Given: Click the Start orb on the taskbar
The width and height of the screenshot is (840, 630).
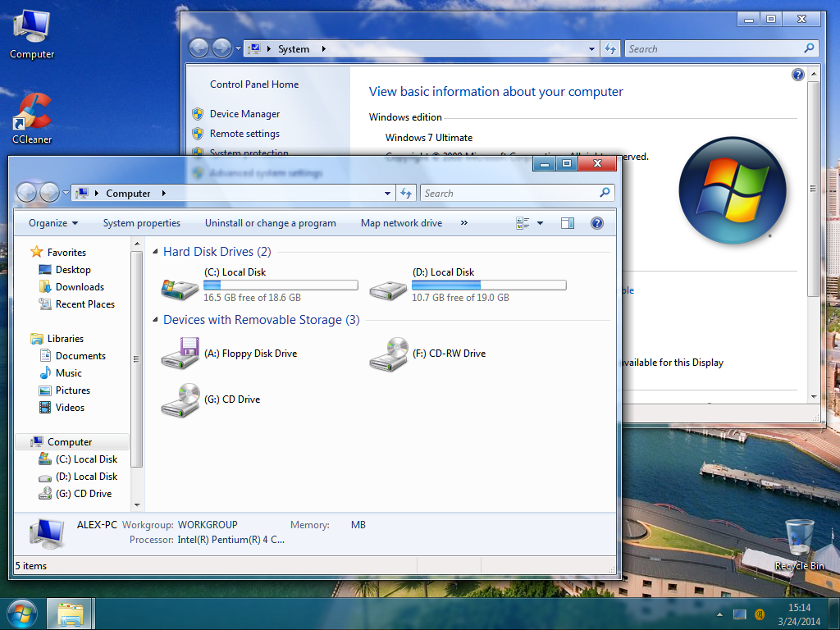Looking at the screenshot, I should coord(21,614).
